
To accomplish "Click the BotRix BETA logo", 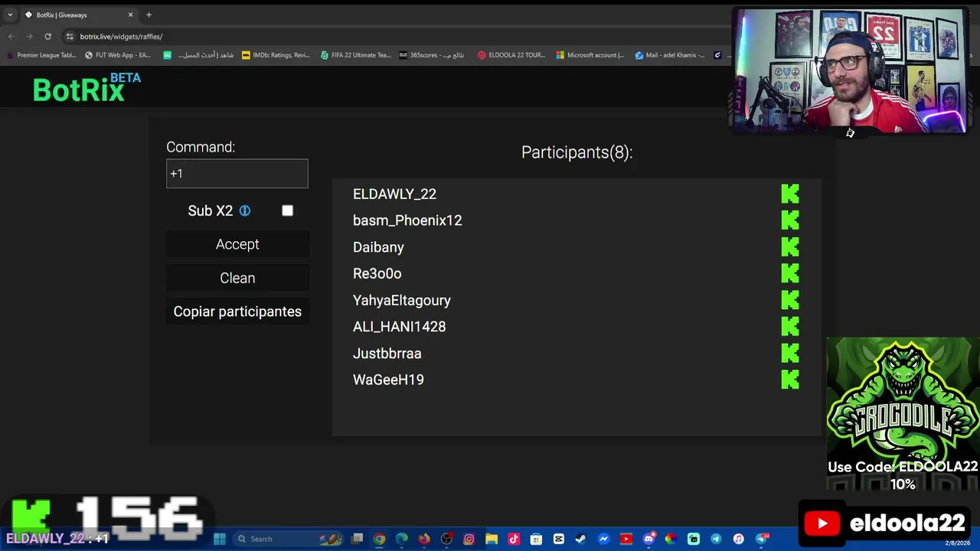I will pyautogui.click(x=87, y=88).
